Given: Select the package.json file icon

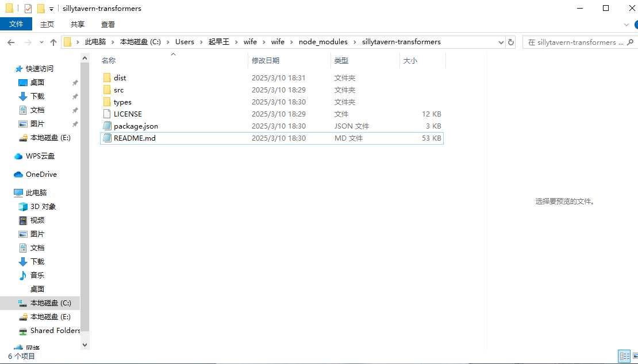Looking at the screenshot, I should 107,126.
